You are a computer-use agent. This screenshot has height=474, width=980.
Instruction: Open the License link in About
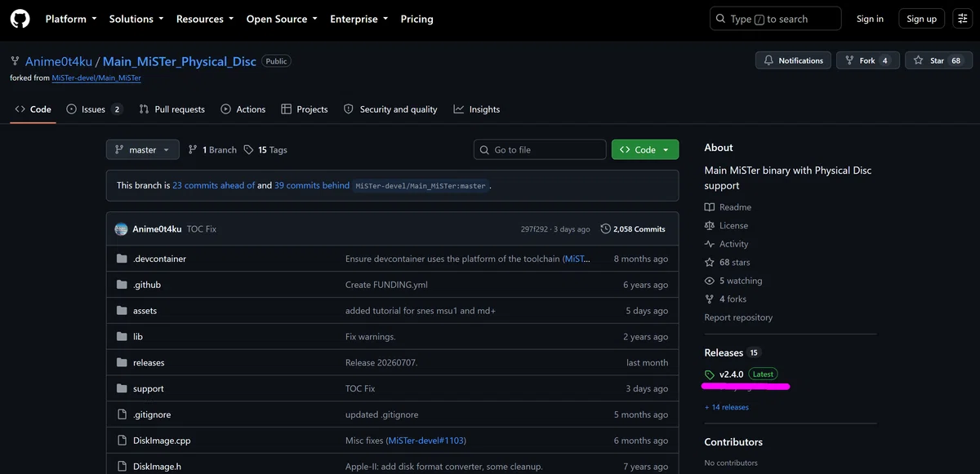[726, 226]
